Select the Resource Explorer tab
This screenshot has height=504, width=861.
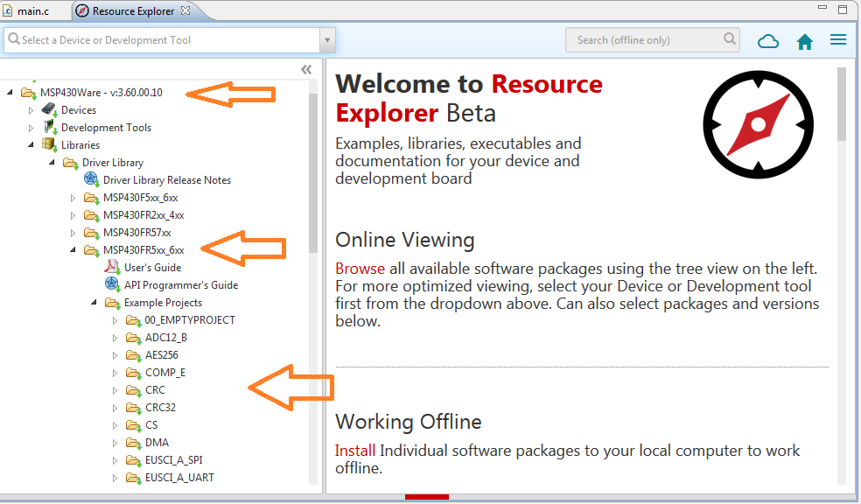[133, 11]
